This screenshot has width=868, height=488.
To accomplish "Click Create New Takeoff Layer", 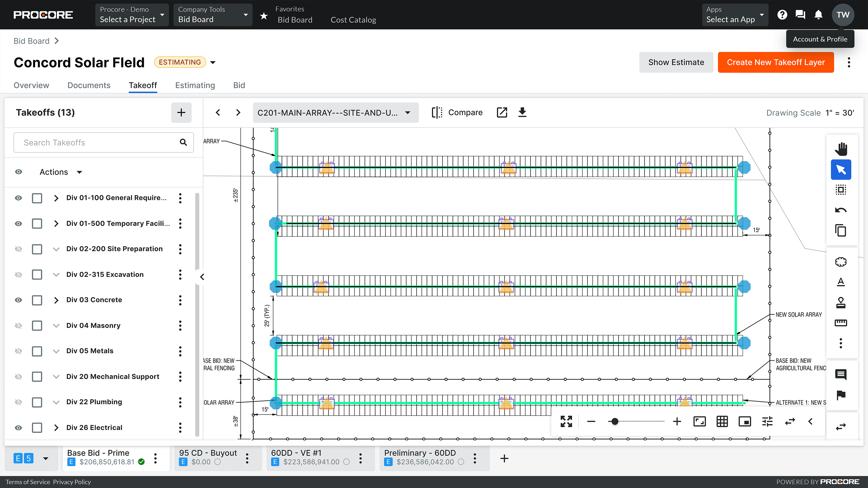I will 776,62.
